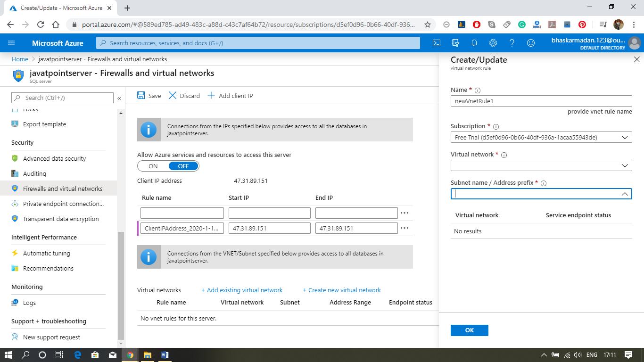The image size is (644, 362).
Task: Click the info icon next to Name
Action: pos(478,90)
